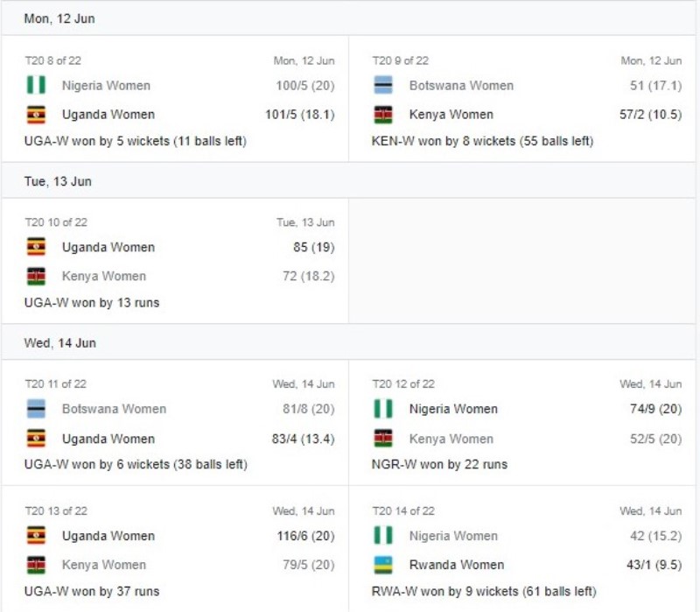Open Uganda Women link in match 13

point(108,536)
